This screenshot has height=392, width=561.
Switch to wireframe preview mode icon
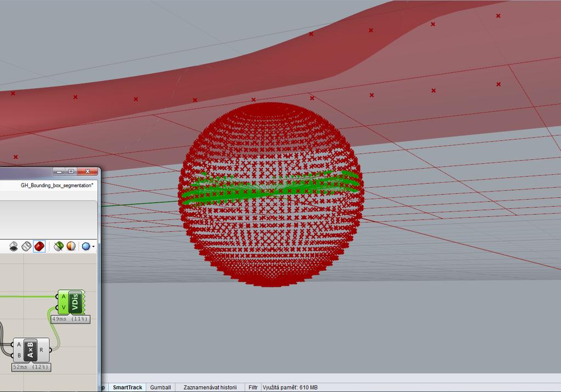(x=26, y=246)
